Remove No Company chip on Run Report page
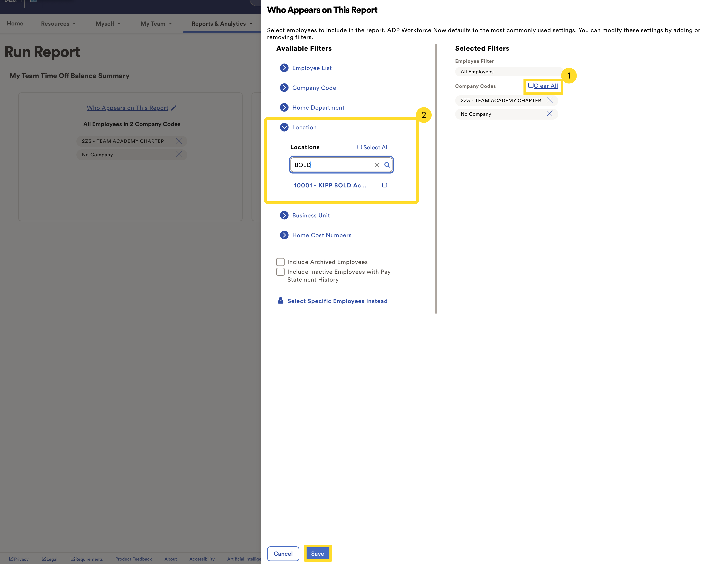 point(179,155)
